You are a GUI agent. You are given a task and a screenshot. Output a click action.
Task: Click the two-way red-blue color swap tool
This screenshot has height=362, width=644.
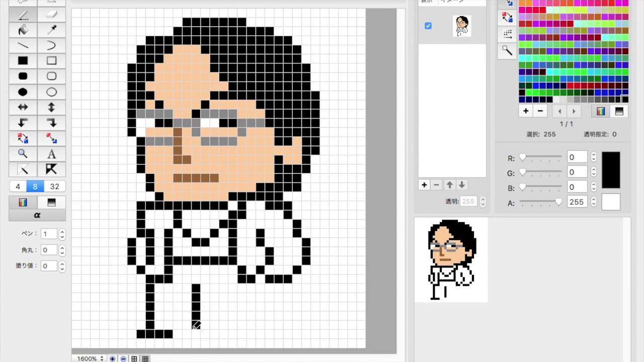coord(23,138)
